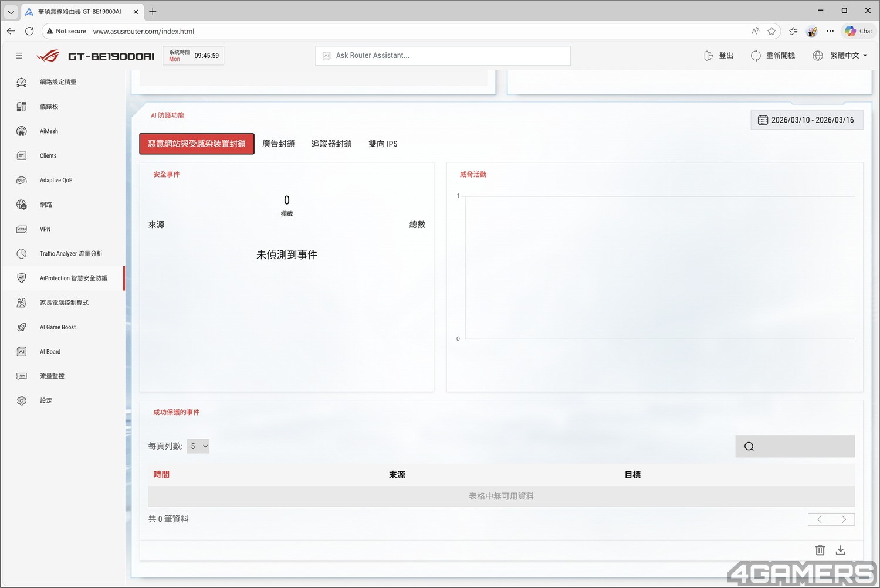Image resolution: width=880 pixels, height=588 pixels.
Task: Collapse the sidebar with the hamburger icon
Action: pyautogui.click(x=19, y=56)
